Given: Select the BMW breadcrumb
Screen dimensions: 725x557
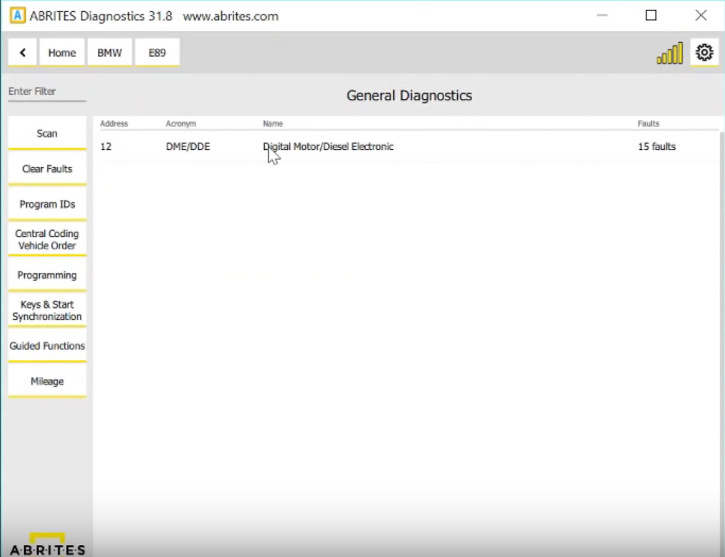Looking at the screenshot, I should [110, 52].
